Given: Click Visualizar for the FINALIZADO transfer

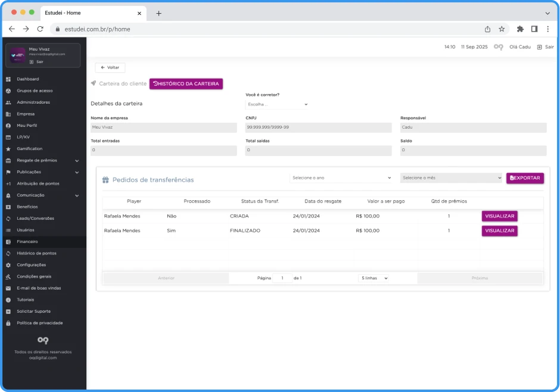Looking at the screenshot, I should (499, 231).
